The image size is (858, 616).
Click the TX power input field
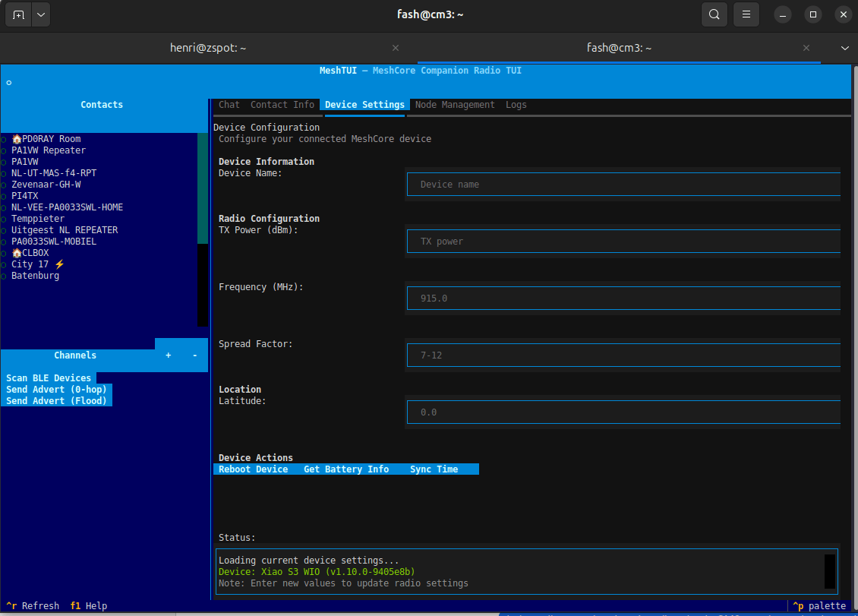[x=623, y=242]
